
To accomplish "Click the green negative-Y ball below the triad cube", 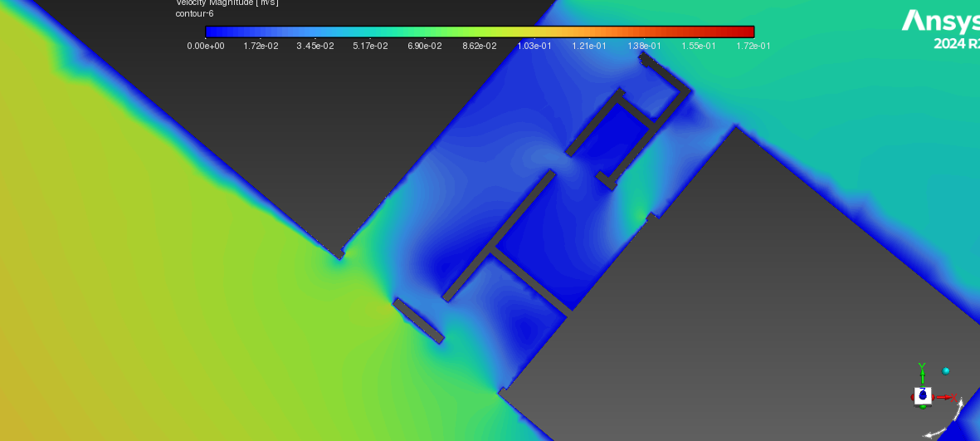I will (x=922, y=405).
